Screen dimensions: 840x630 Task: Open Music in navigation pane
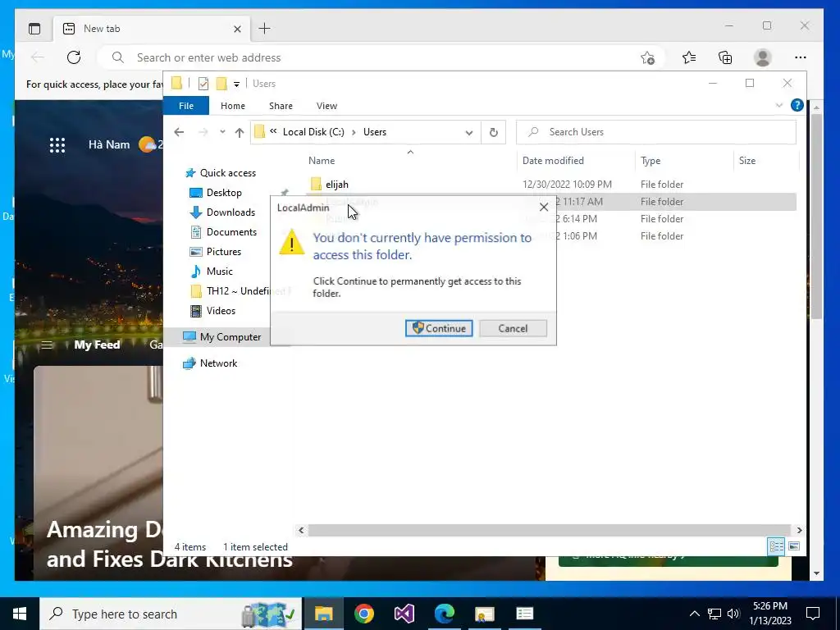pos(219,271)
